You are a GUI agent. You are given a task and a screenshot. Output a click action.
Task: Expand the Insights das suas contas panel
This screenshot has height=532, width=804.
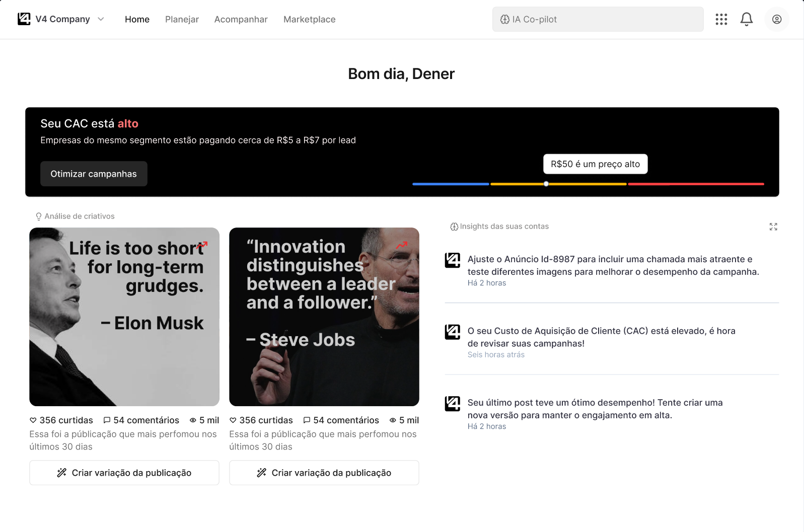click(x=773, y=226)
